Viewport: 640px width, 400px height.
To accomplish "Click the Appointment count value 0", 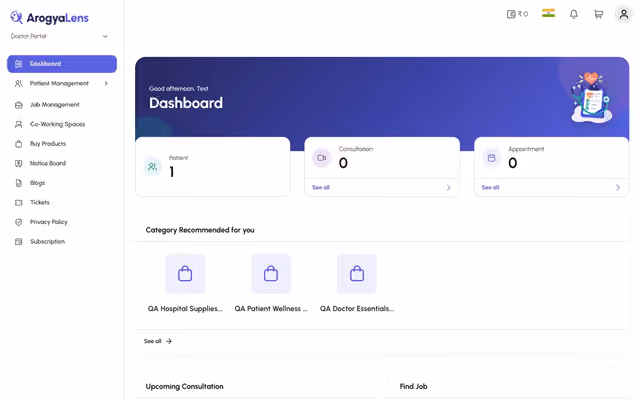I will click(x=513, y=163).
